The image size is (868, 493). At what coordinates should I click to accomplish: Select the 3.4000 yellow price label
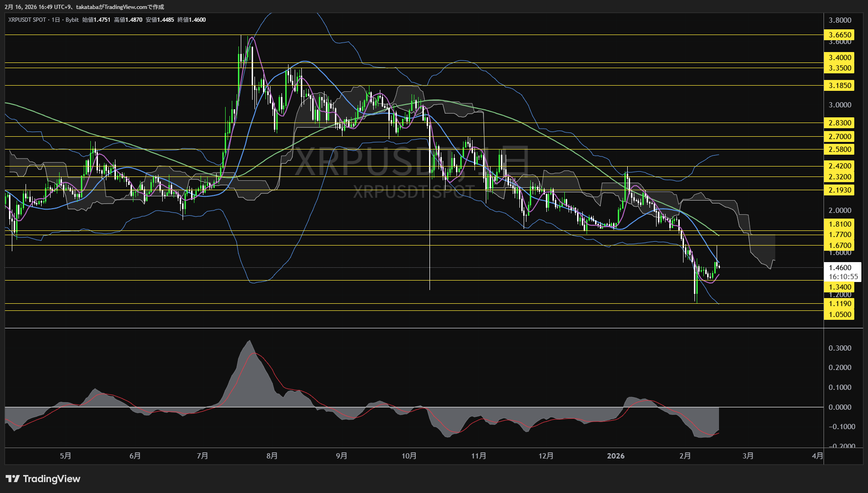point(840,58)
